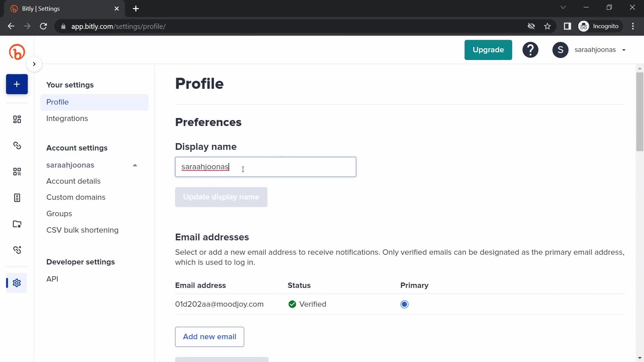Select Profile in Your settings
Viewport: 644px width, 362px height.
(94, 102)
